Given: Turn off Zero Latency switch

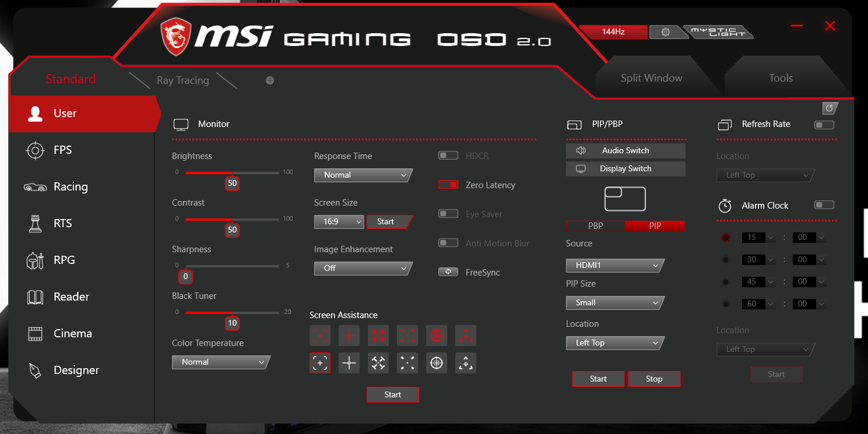Looking at the screenshot, I should pyautogui.click(x=448, y=185).
